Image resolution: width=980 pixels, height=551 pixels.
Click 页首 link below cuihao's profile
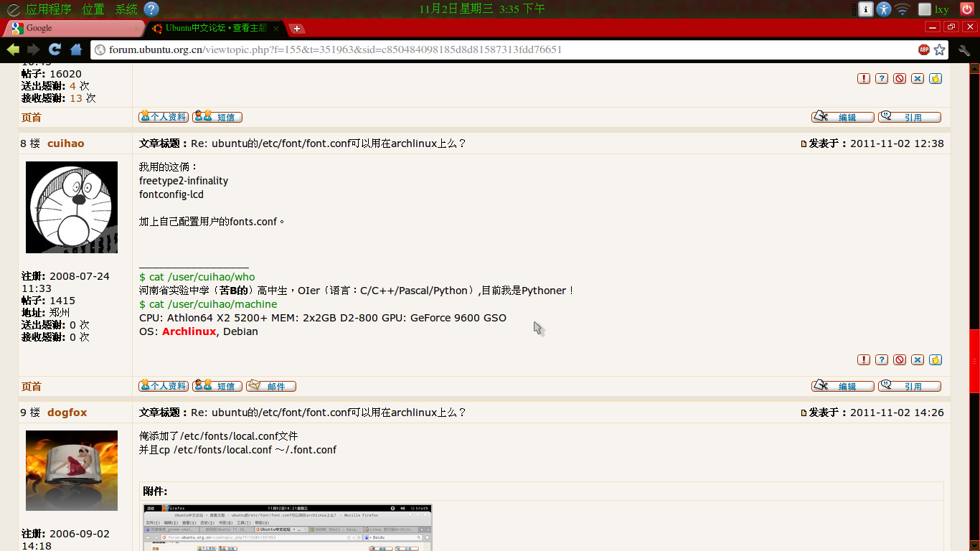(x=32, y=387)
